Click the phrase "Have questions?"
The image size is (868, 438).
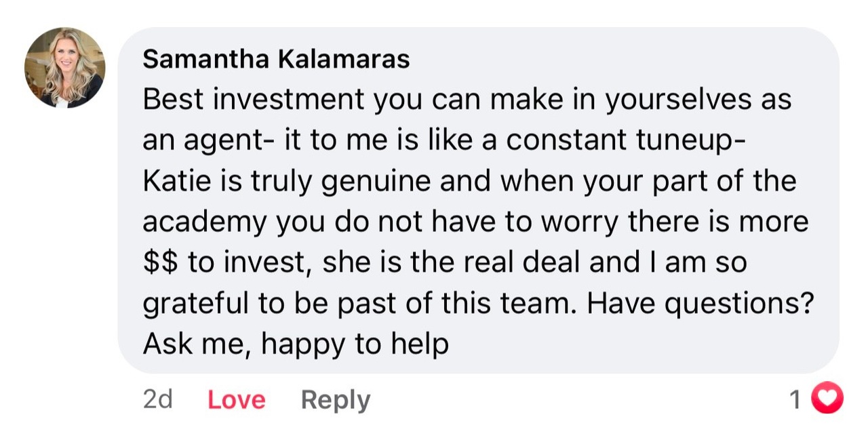(x=700, y=303)
